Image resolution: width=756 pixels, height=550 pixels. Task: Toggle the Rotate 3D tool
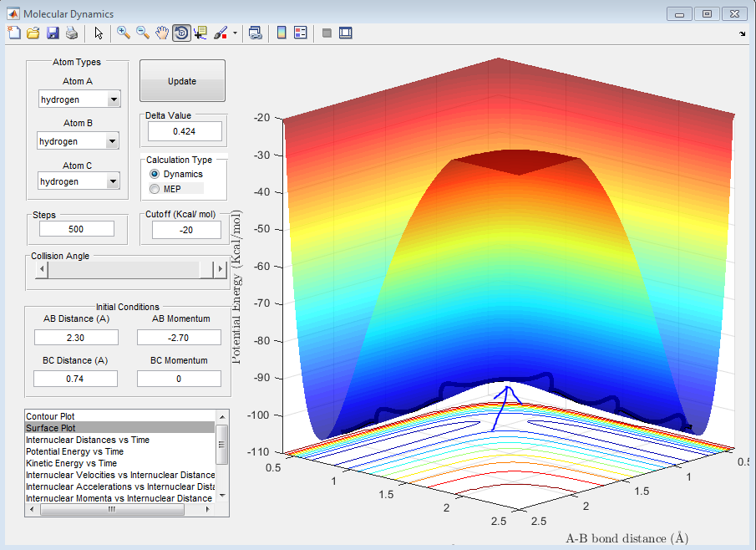pos(181,33)
